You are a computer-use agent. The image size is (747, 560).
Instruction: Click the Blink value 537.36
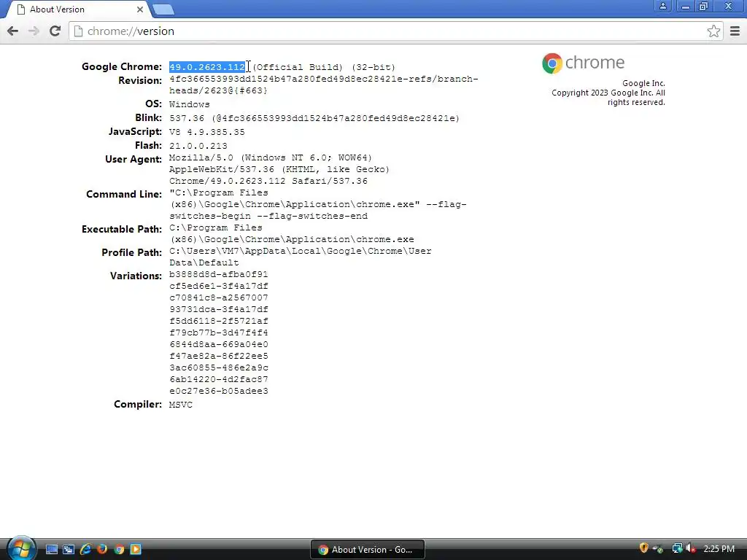pos(186,118)
